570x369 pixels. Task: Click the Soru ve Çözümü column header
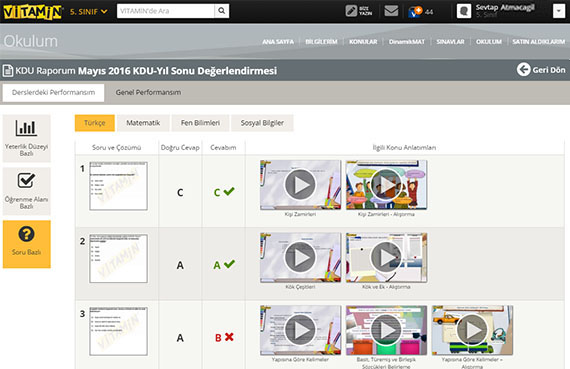tap(116, 148)
